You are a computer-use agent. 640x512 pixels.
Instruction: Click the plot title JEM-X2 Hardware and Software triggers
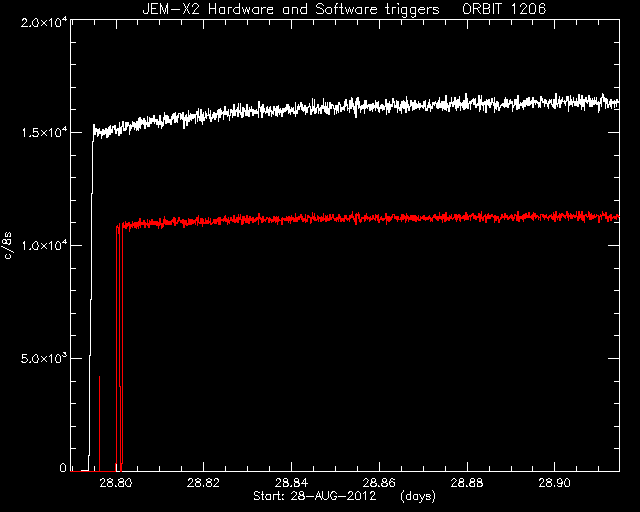coord(291,9)
